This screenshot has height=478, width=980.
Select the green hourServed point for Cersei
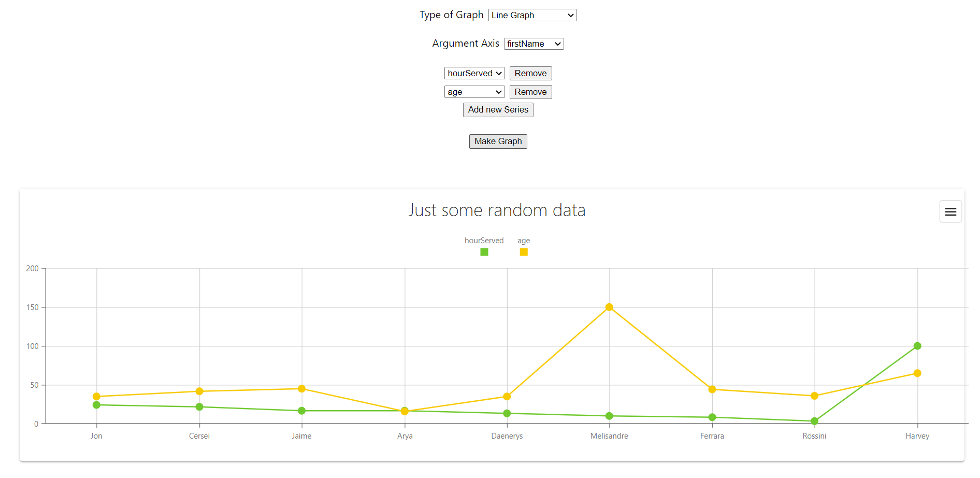(199, 407)
